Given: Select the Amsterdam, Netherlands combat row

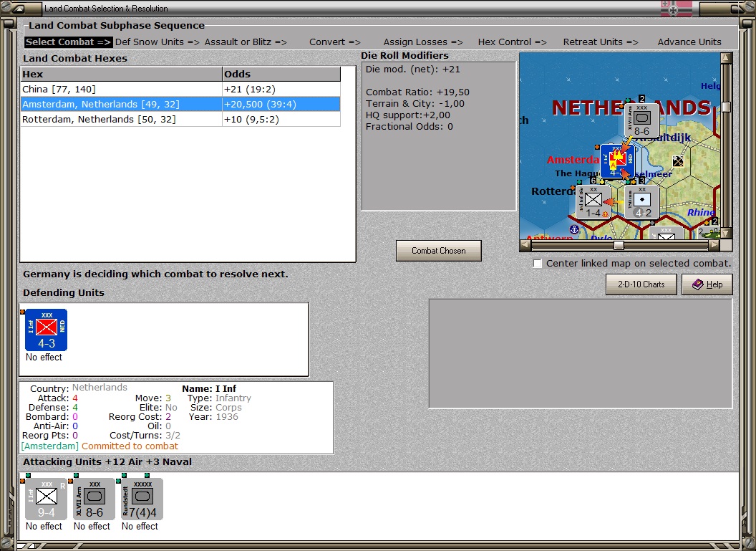Looking at the screenshot, I should 180,104.
